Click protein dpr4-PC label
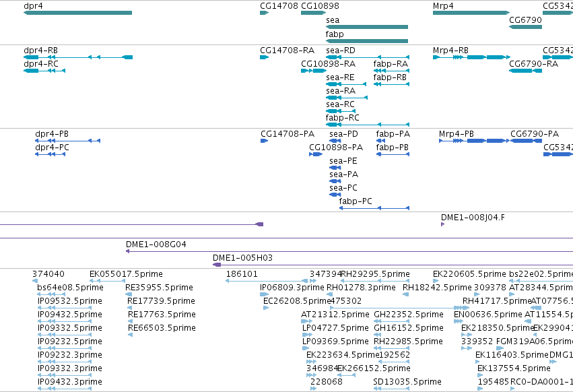 52,148
